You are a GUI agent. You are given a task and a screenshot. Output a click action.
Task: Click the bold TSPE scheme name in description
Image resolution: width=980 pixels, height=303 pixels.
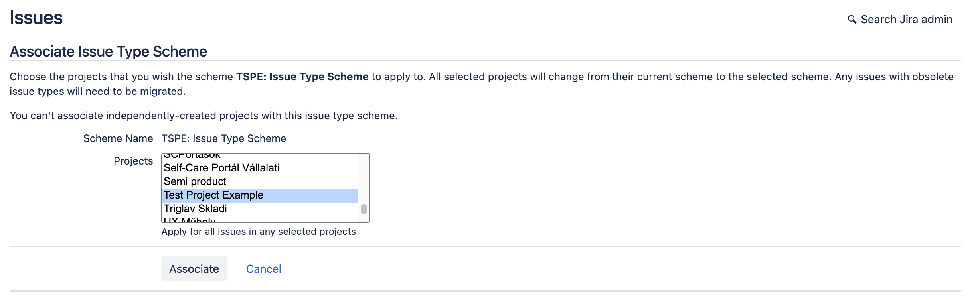click(302, 77)
